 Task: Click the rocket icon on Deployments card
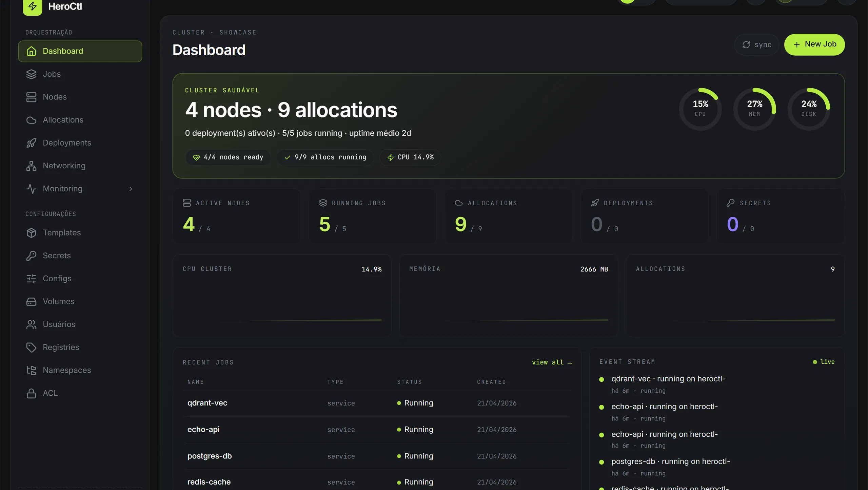(x=595, y=203)
